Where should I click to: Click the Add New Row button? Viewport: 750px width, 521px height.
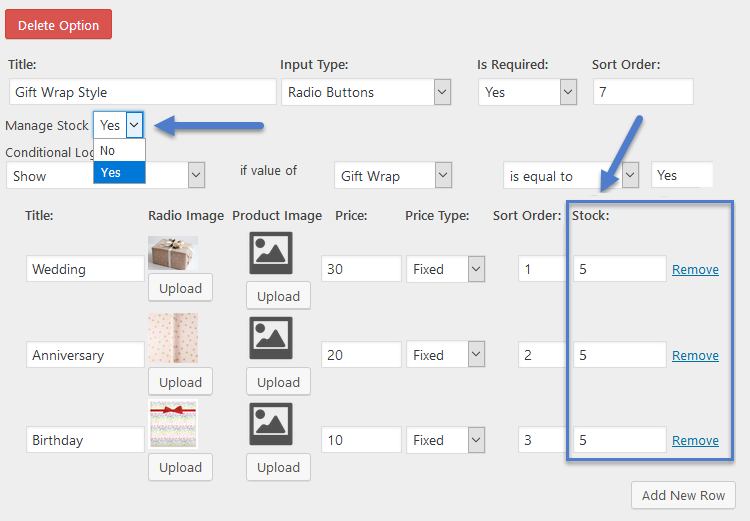[683, 495]
